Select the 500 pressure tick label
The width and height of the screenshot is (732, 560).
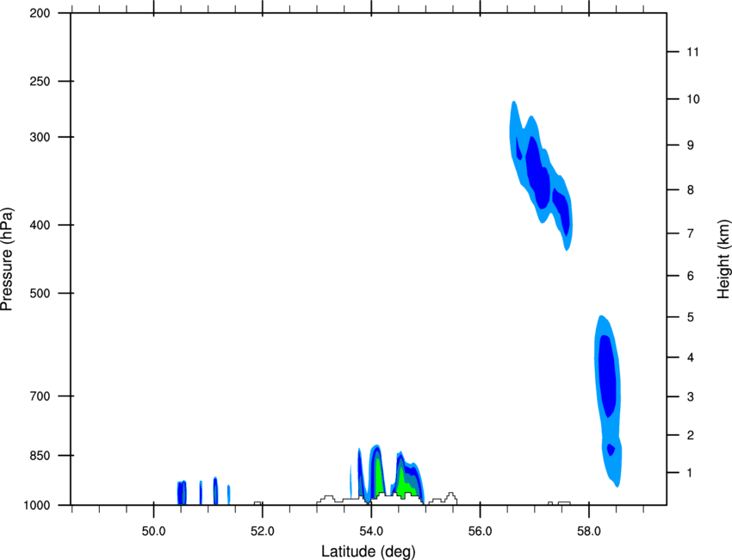click(40, 293)
